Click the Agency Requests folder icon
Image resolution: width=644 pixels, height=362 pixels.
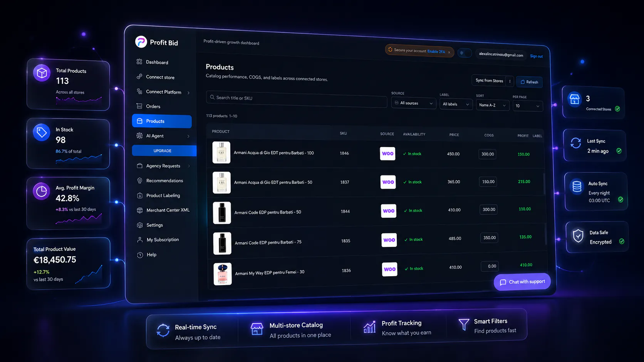pos(139,166)
